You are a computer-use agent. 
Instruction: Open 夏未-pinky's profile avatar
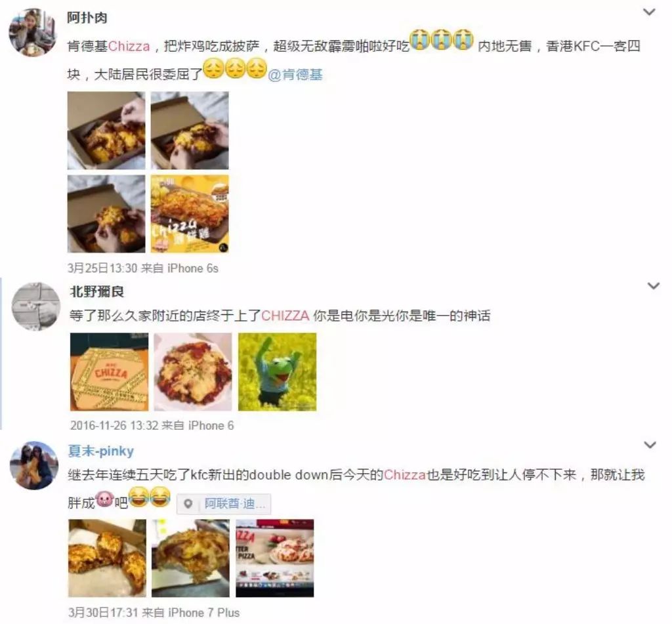pos(34,465)
